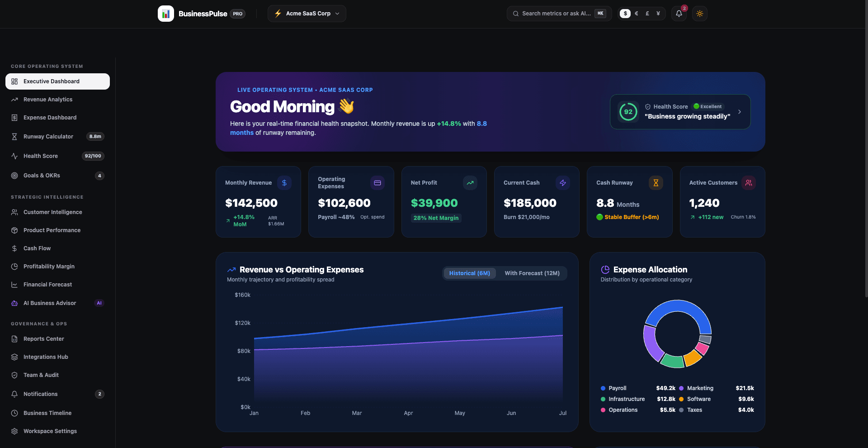The height and width of the screenshot is (448, 868).
Task: Select the euro currency option
Action: point(637,14)
